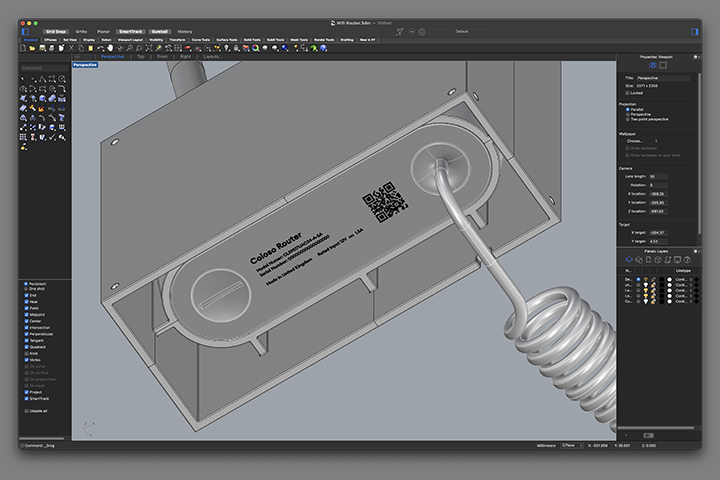Image resolution: width=720 pixels, height=480 pixels.
Task: Select the four-viewport layout icon
Action: tap(77, 56)
